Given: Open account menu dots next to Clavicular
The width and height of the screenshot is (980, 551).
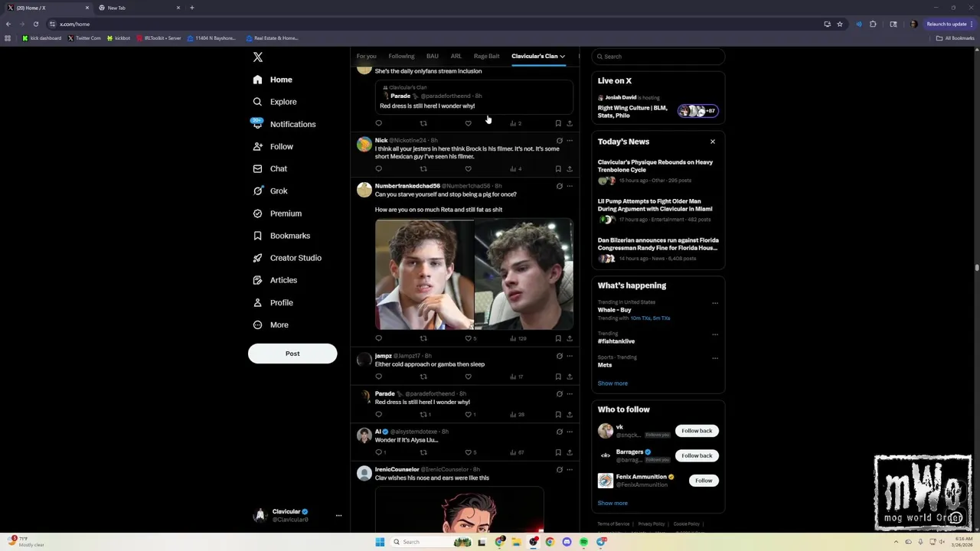Looking at the screenshot, I should (338, 515).
